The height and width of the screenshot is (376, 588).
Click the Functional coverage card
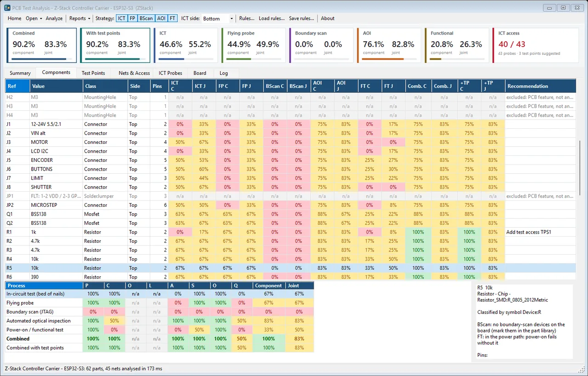[x=458, y=46]
